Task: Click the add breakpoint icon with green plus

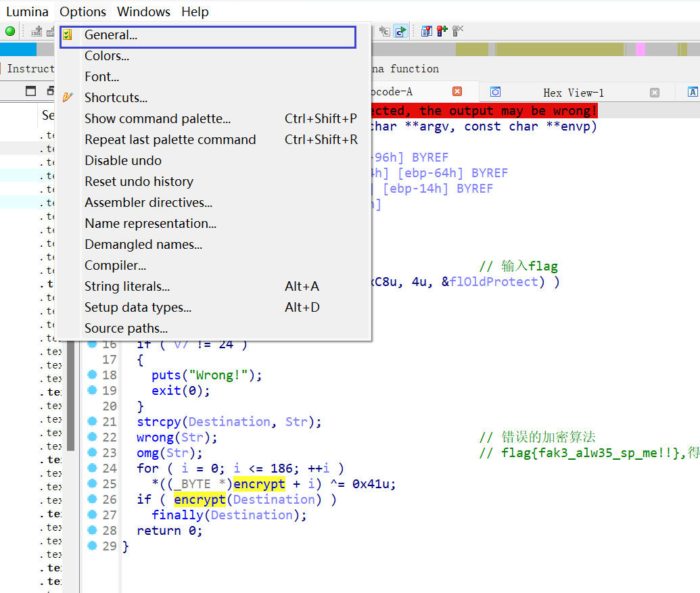Action: pos(442,31)
